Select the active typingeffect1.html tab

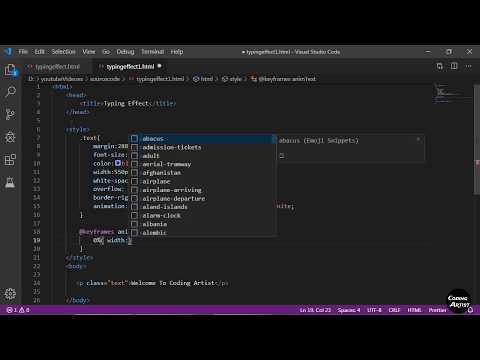[131, 67]
